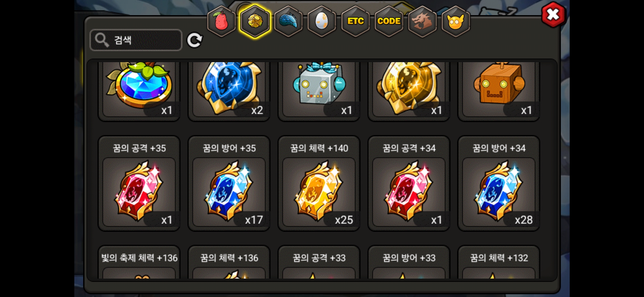The width and height of the screenshot is (644, 297).
Task: Select the orange wooden robot box item
Action: coord(499,91)
